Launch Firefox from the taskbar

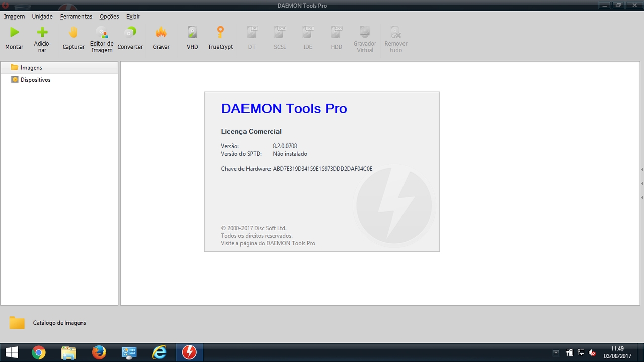coord(99,352)
